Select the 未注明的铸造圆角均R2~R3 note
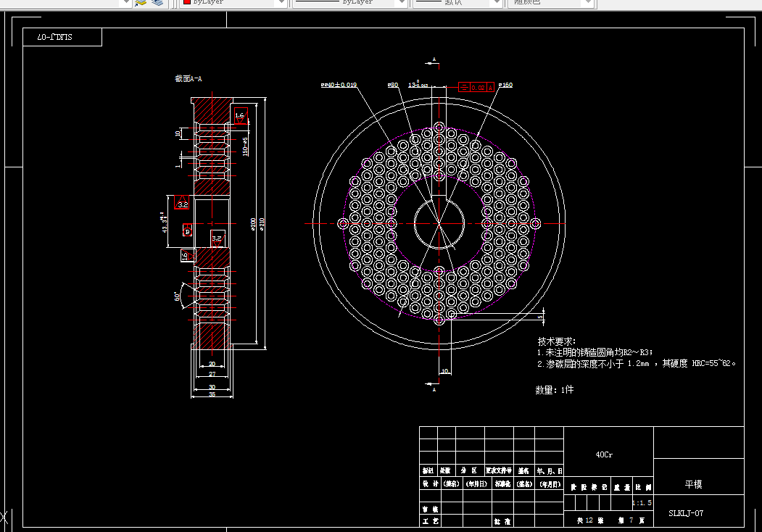The height and width of the screenshot is (532, 762). tap(595, 352)
